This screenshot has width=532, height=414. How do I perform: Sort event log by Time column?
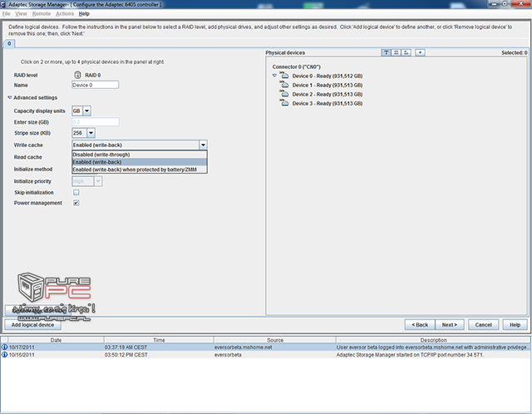point(159,340)
